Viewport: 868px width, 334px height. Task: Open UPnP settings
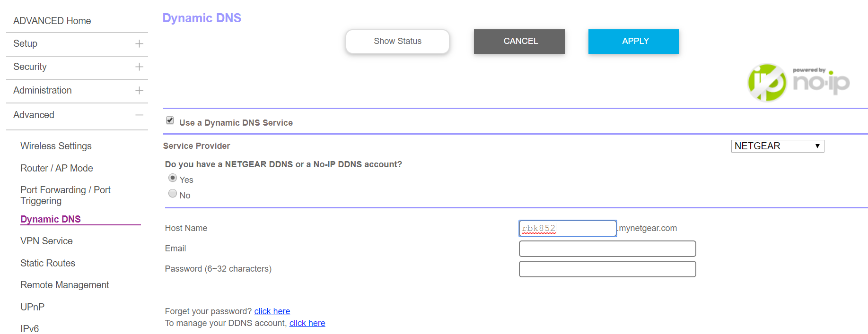click(x=33, y=307)
